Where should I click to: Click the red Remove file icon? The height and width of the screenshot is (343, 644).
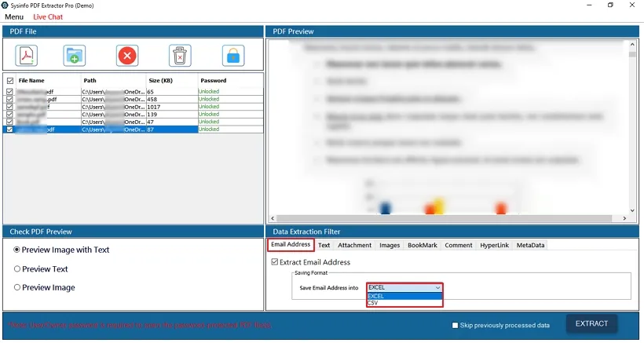pos(127,56)
